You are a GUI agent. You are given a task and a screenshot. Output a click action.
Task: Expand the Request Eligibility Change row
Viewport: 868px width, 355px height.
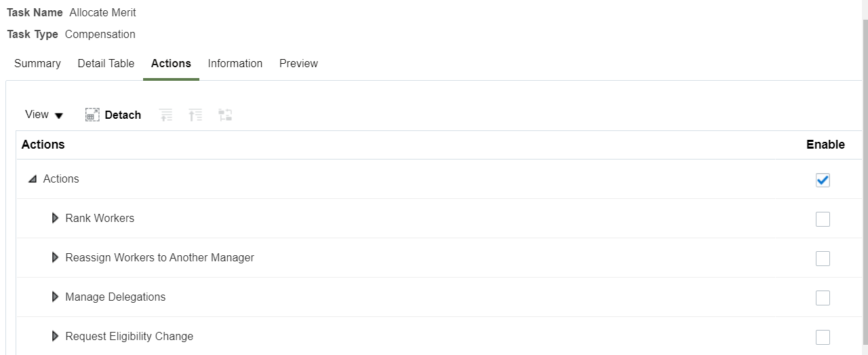56,337
